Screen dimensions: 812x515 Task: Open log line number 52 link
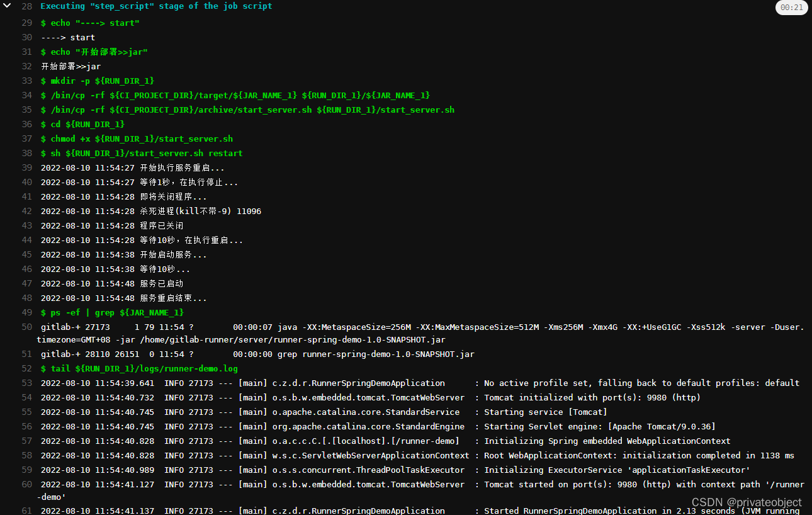tap(26, 368)
